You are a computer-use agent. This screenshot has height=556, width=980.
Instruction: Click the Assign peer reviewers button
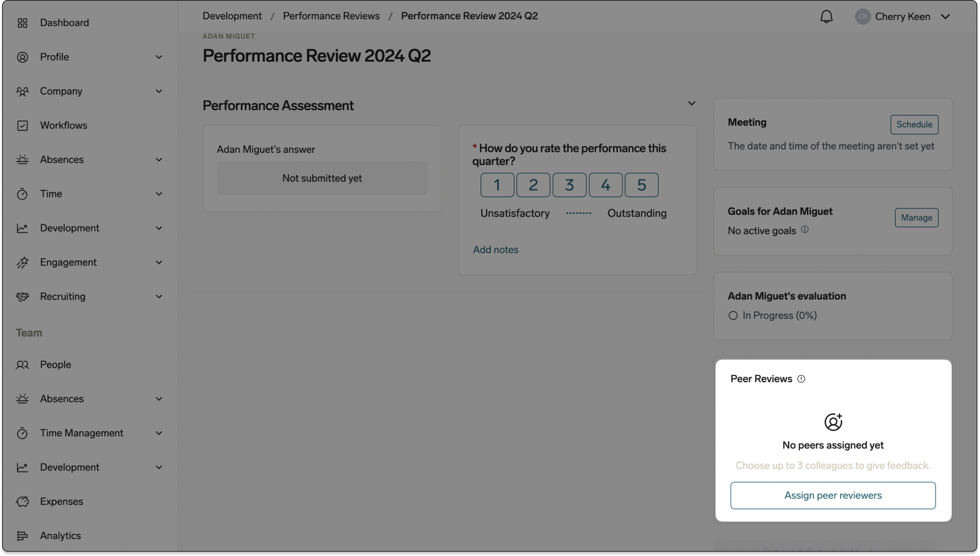point(833,495)
